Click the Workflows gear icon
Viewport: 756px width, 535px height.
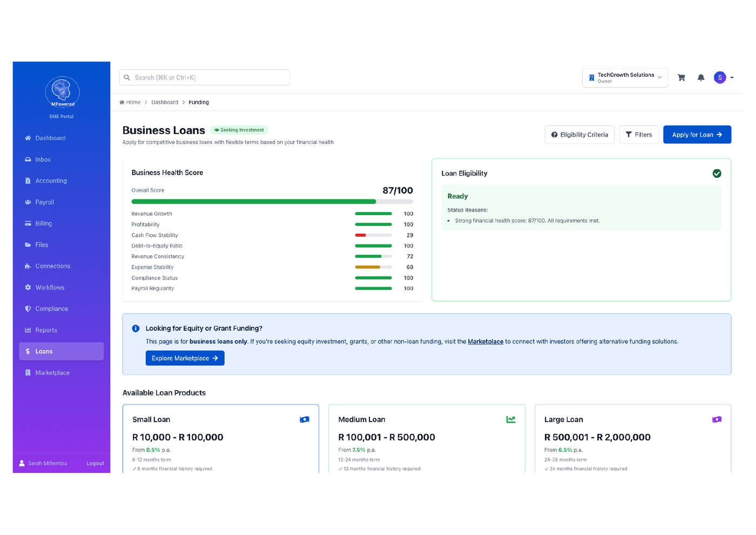point(28,287)
